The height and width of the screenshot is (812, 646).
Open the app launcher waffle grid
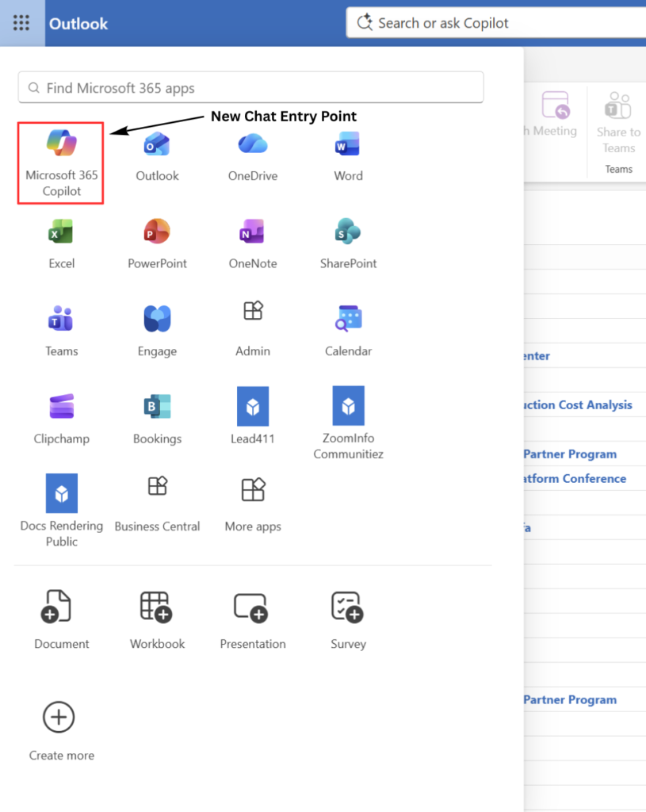point(21,23)
